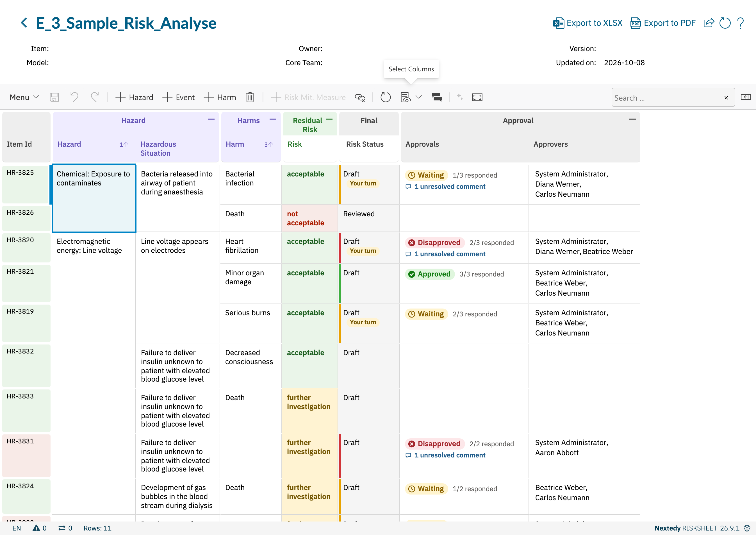Screen dimensions: 756x535
Task: Click the Your turn tag on HR-3819
Action: click(x=363, y=322)
